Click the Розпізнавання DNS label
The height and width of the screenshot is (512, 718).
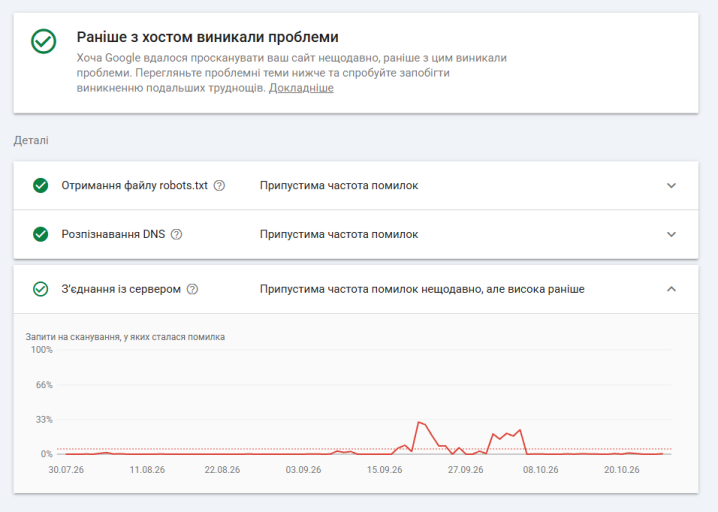tap(113, 234)
